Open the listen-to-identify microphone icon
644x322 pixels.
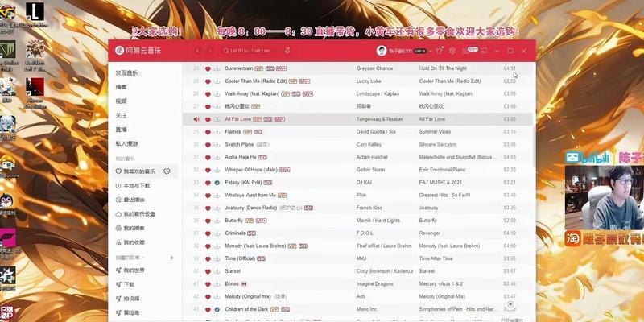(287, 51)
